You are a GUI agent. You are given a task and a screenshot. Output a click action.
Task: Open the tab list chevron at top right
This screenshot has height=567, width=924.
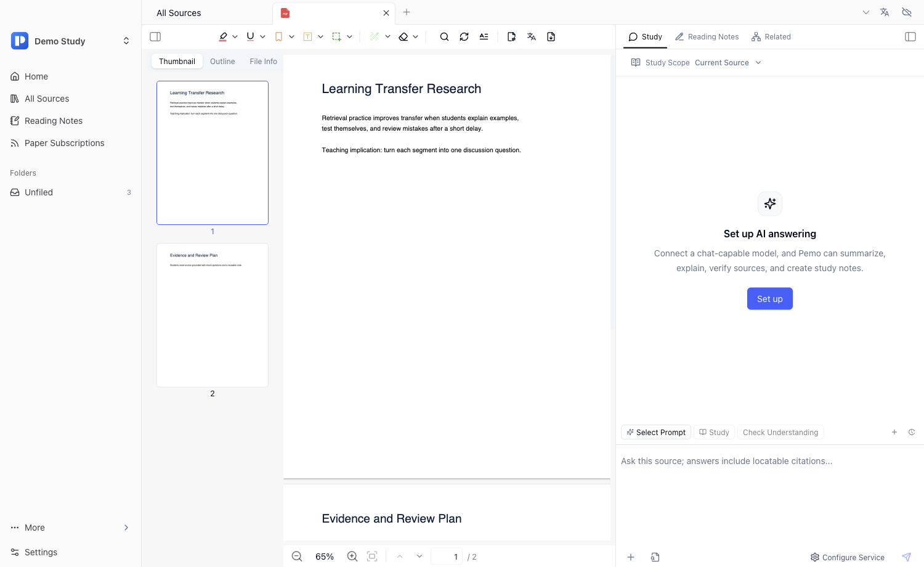coord(866,12)
